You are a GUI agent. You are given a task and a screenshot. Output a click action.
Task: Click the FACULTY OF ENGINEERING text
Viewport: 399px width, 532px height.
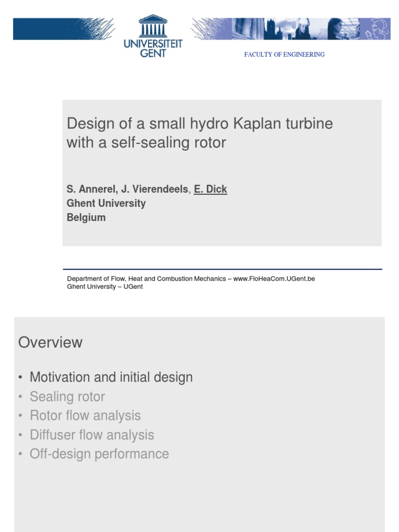pyautogui.click(x=284, y=54)
